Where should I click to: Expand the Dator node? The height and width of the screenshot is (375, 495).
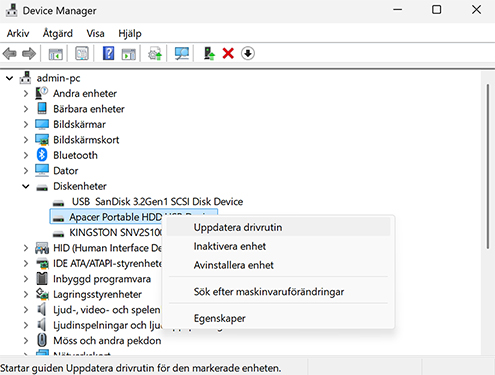point(26,171)
